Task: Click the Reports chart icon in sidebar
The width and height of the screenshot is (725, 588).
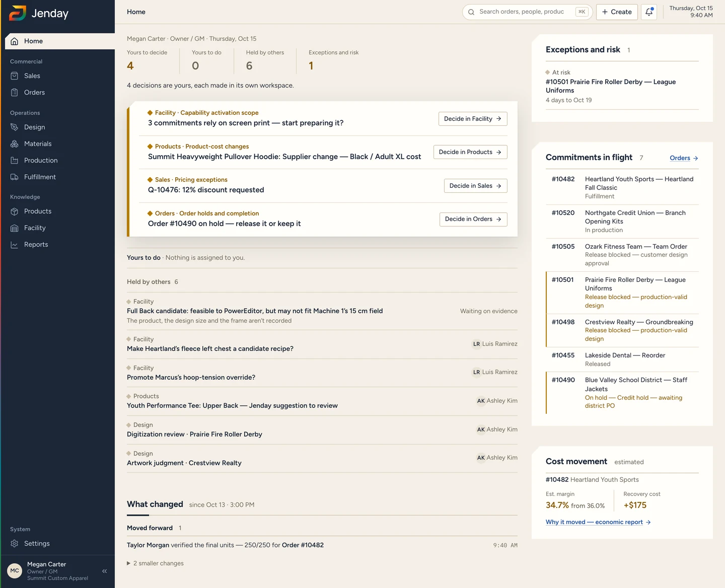Action: pyautogui.click(x=15, y=245)
